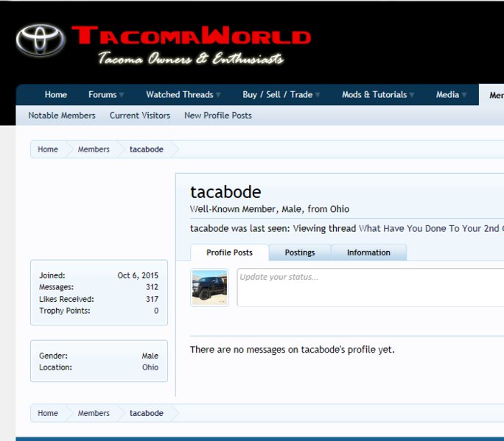Switch to the Postings tab
The width and height of the screenshot is (504, 441).
[x=300, y=253]
